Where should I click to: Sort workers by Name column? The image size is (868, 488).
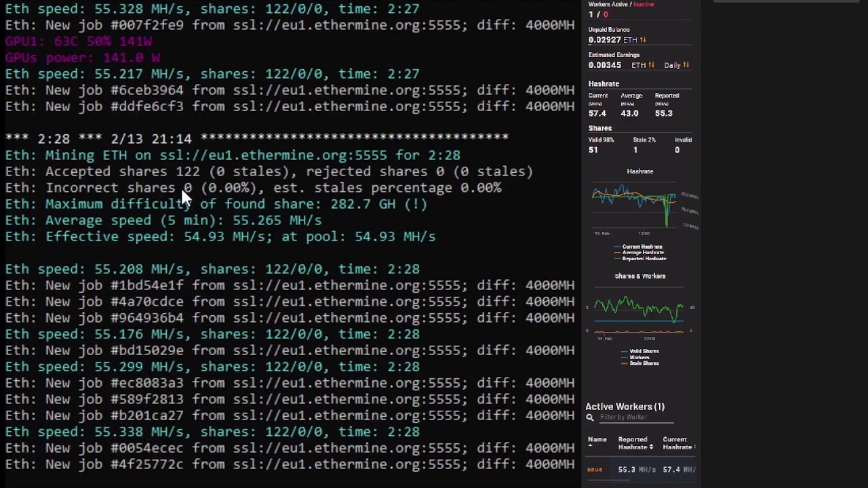[x=597, y=443]
